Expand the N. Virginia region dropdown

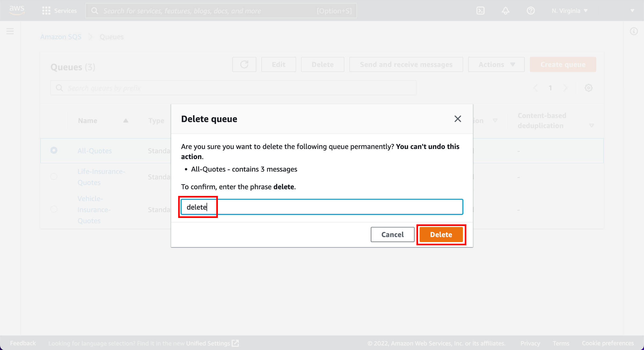569,11
